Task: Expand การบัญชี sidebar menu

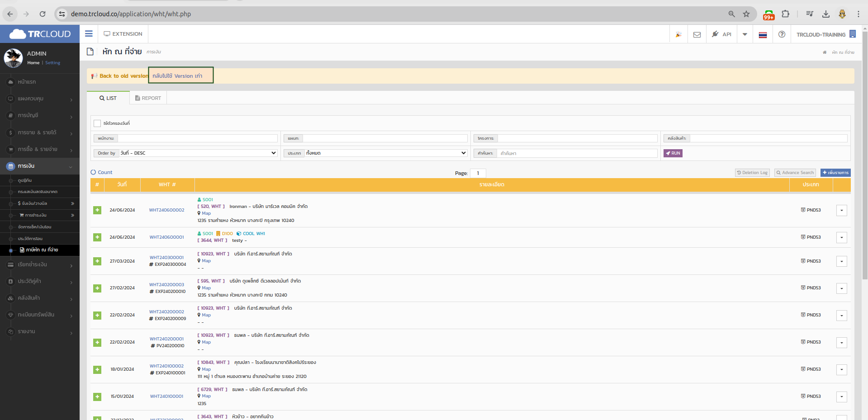Action: (40, 116)
